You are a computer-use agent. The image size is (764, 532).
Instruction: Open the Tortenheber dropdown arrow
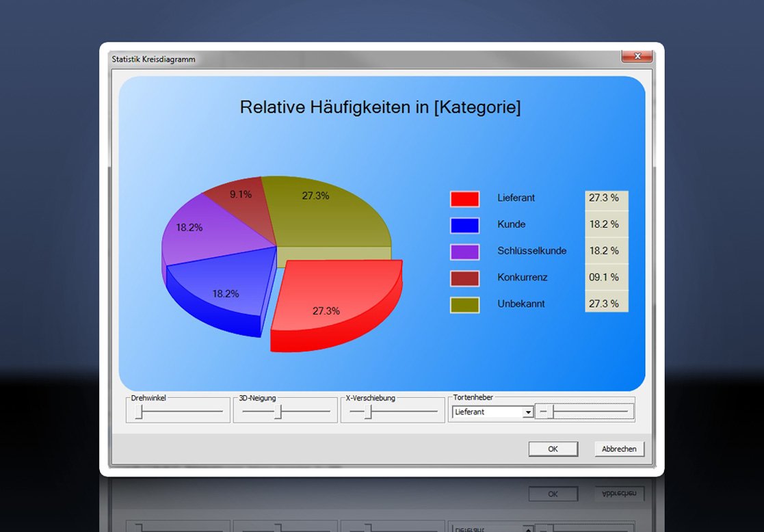pos(527,412)
